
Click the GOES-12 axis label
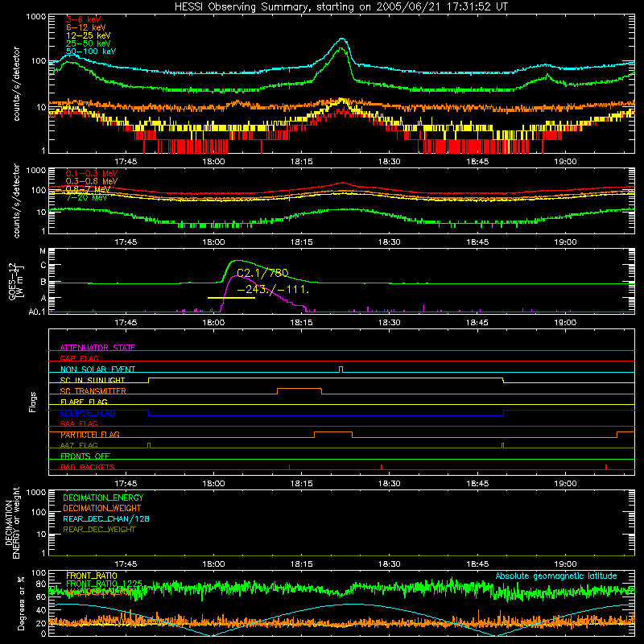(15, 282)
